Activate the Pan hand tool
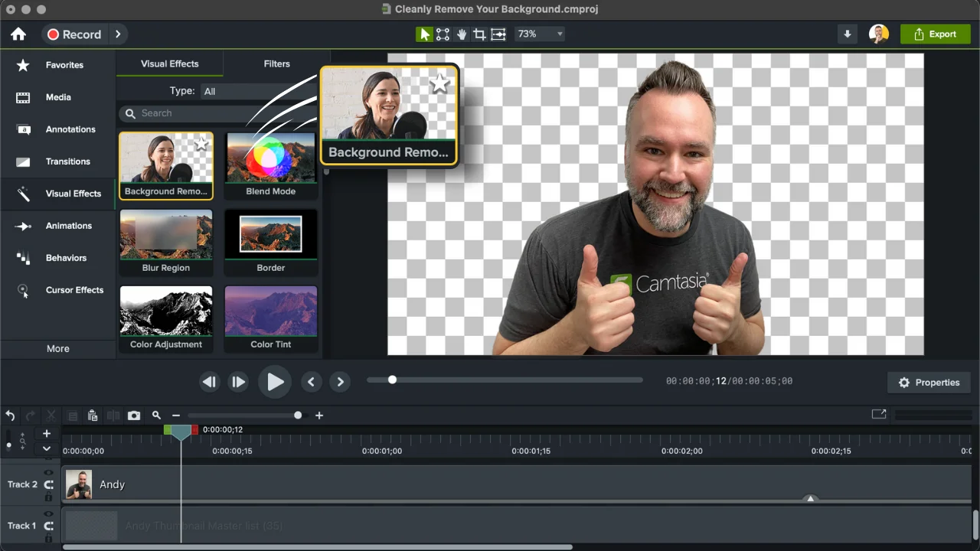 [x=462, y=34]
